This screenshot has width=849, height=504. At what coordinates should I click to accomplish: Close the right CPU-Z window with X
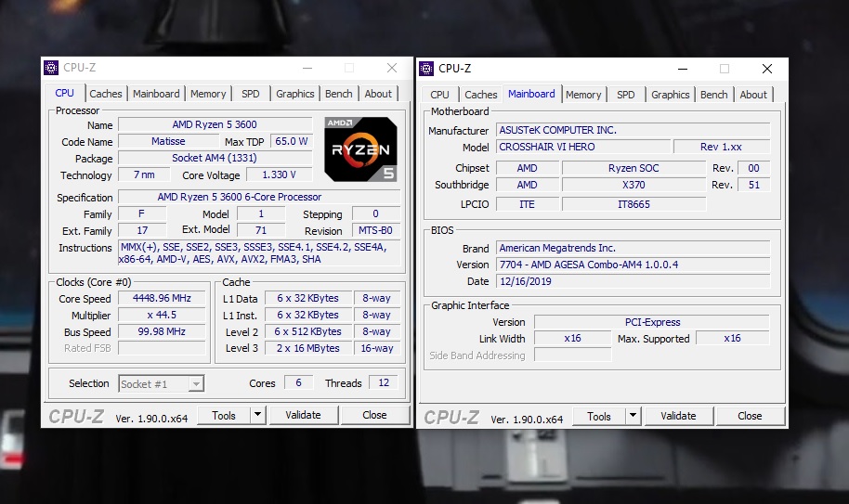pos(767,70)
